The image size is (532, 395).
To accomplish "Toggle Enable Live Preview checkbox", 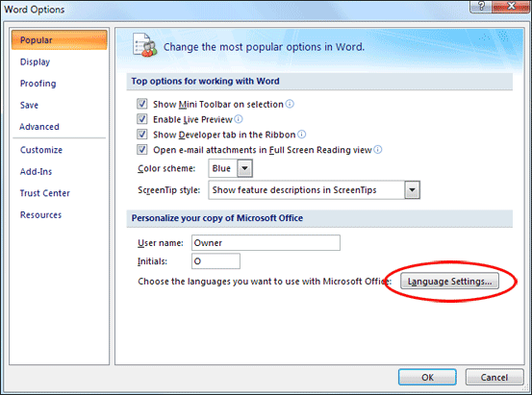I will click(141, 119).
